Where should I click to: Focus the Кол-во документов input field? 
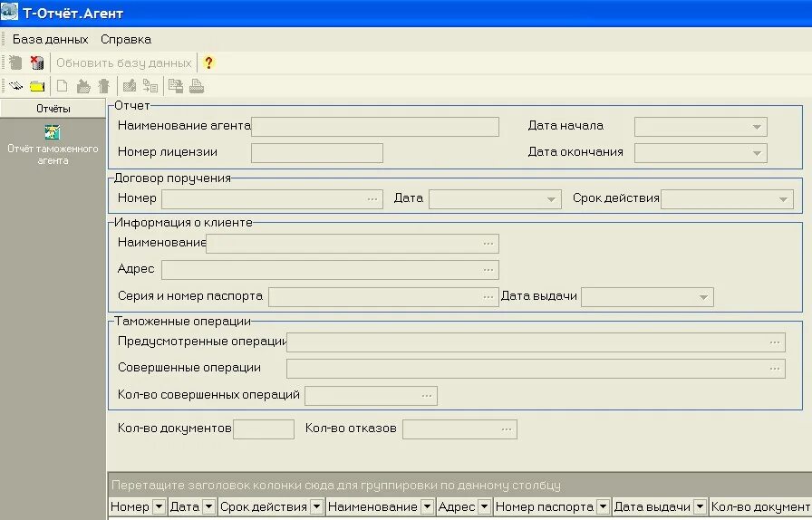pos(264,429)
